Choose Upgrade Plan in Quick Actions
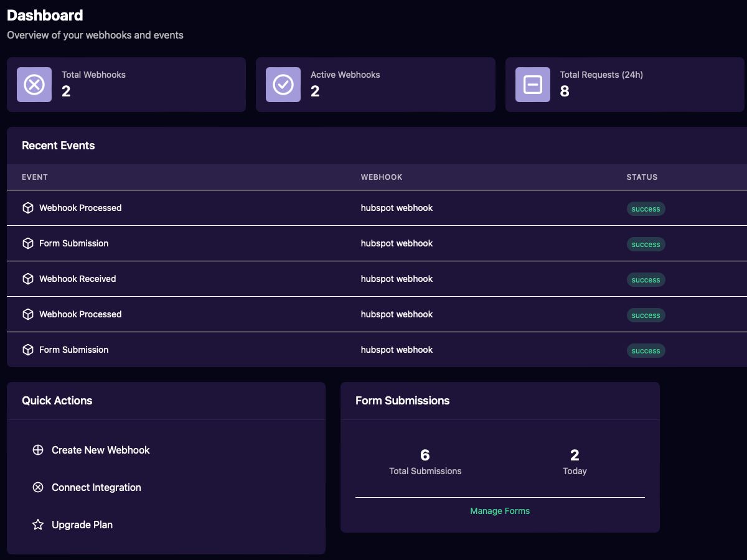This screenshot has height=560, width=747. 82,525
